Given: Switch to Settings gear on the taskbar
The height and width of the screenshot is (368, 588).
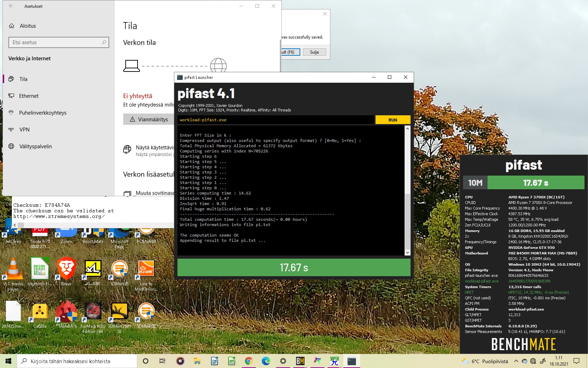Looking at the screenshot, I should [x=283, y=361].
